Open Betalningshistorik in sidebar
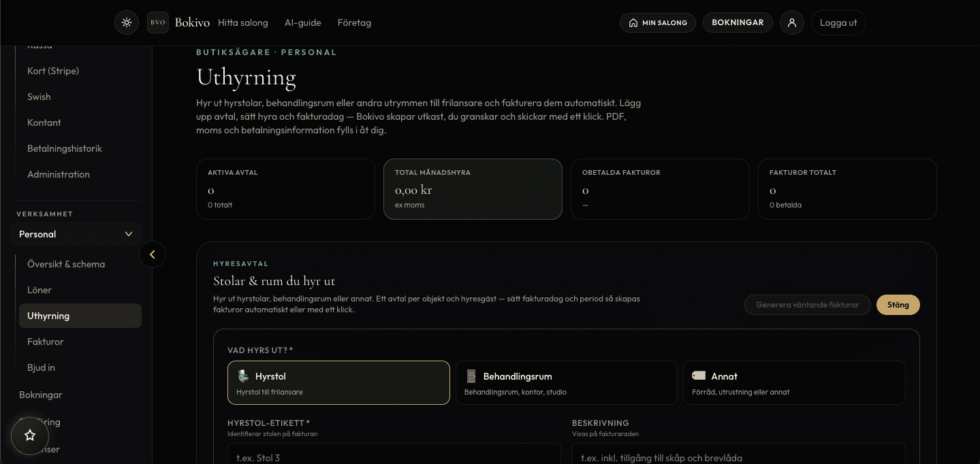The height and width of the screenshot is (464, 980). 80,148
